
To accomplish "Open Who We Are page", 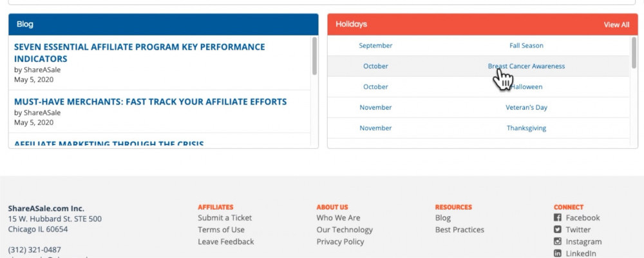I will point(338,217).
